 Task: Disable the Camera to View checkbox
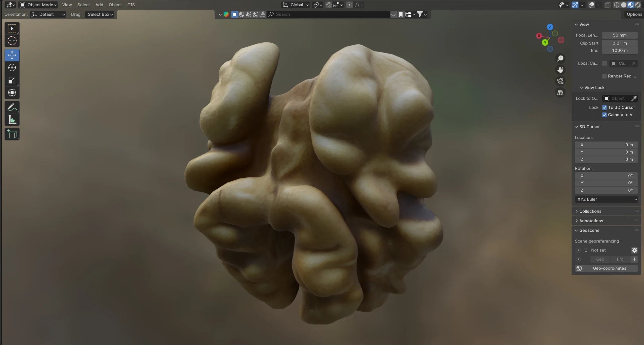coord(604,115)
